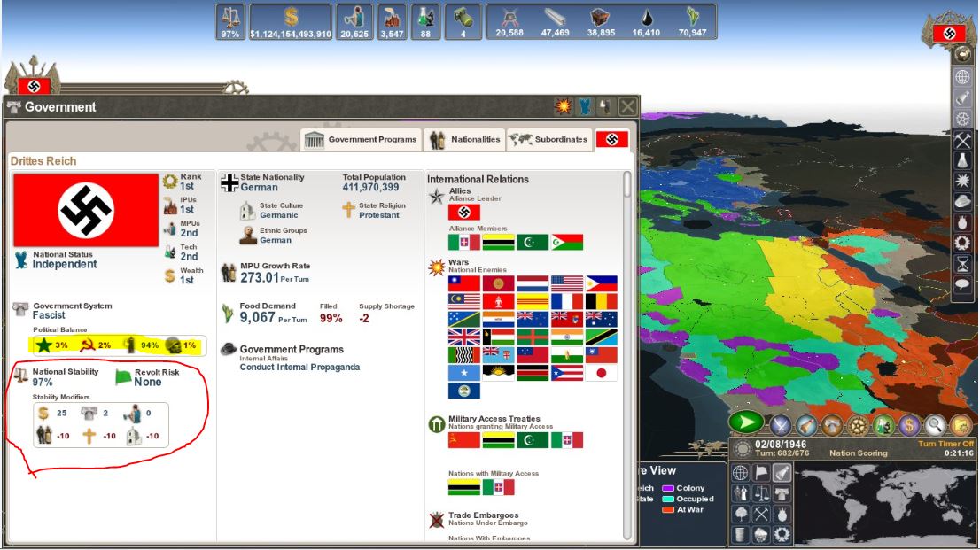The width and height of the screenshot is (980, 550).
Task: Click the Turn Timer Off label
Action: [x=945, y=443]
